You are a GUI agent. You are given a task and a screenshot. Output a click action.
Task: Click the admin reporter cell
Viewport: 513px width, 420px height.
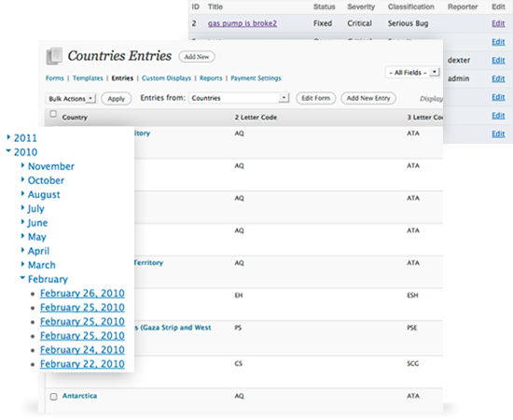pos(458,78)
